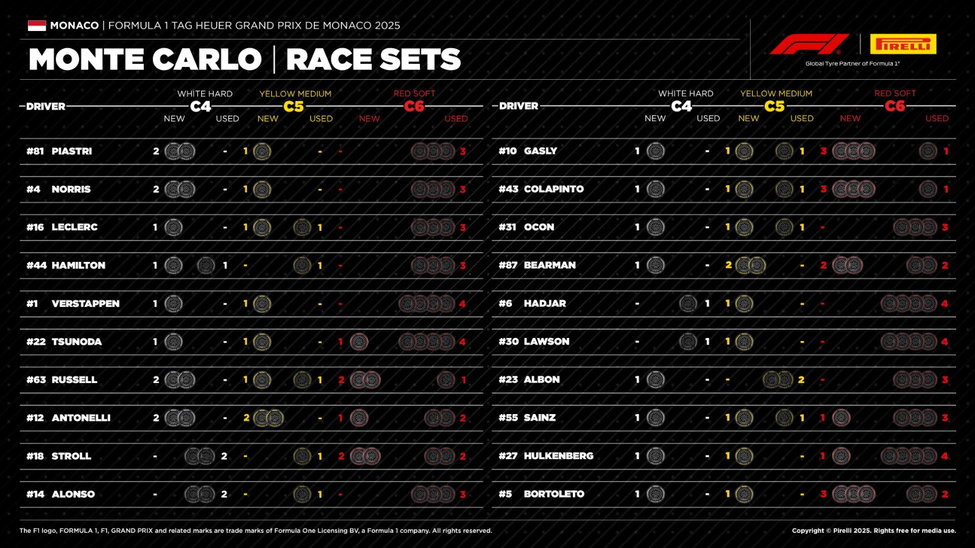Click Lawson's new medium tyre icon
Image resolution: width=975 pixels, height=548 pixels.
tap(744, 341)
